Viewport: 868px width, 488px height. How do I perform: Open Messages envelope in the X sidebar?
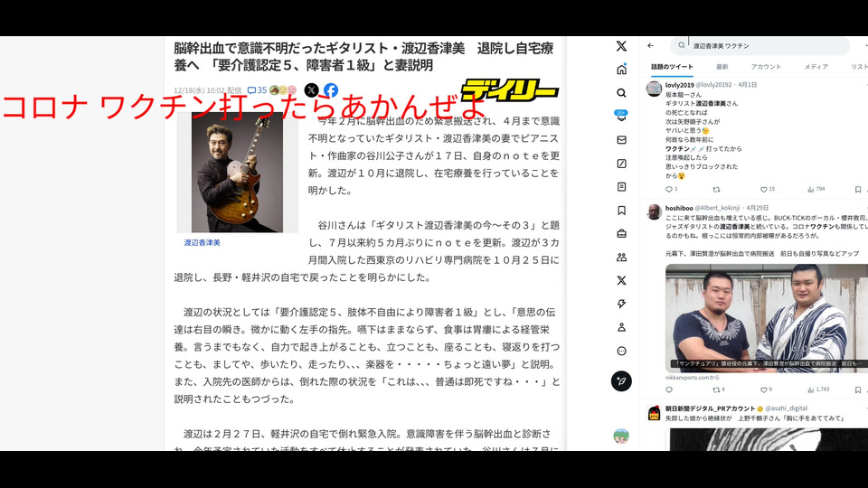point(621,140)
